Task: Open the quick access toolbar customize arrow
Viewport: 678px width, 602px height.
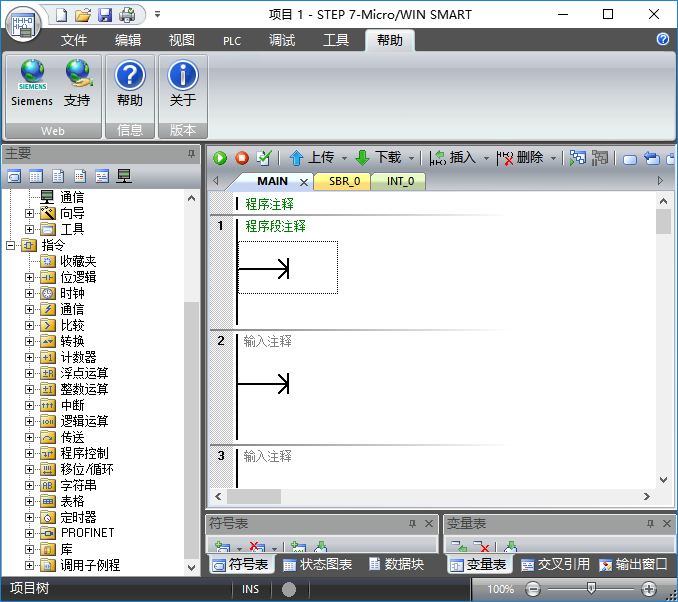Action: pyautogui.click(x=157, y=15)
